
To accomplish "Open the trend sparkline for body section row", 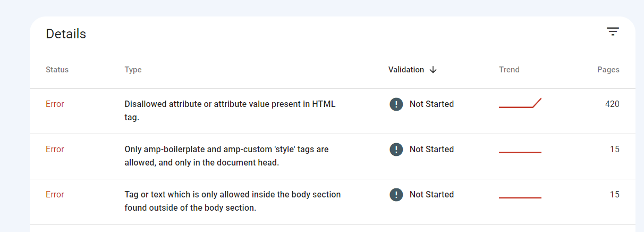I will coord(520,198).
